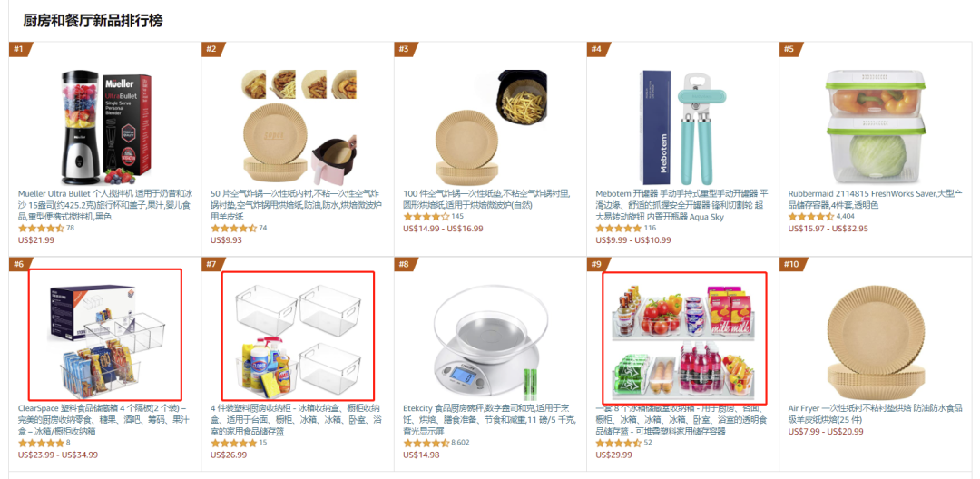Click the US$29.99 price of item #9

(613, 455)
